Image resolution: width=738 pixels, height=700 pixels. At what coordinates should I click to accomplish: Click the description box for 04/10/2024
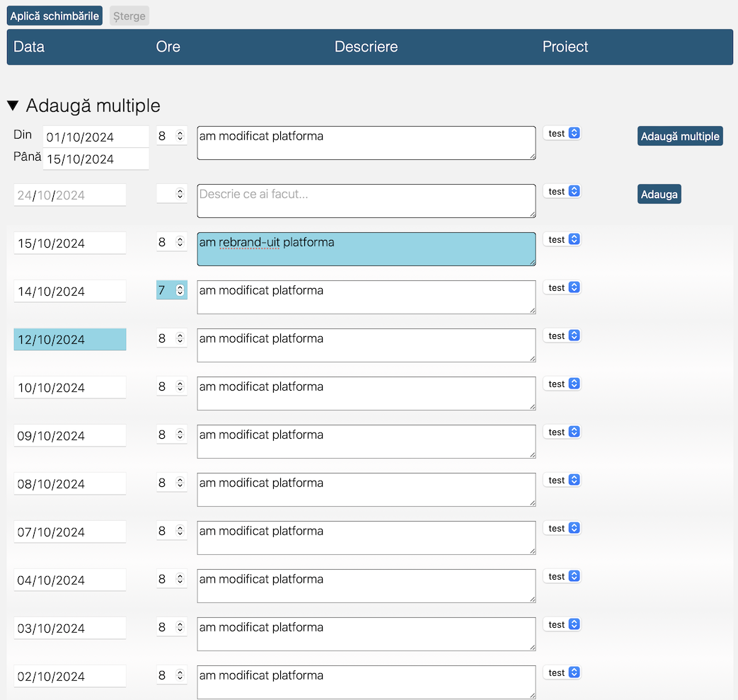tap(367, 586)
